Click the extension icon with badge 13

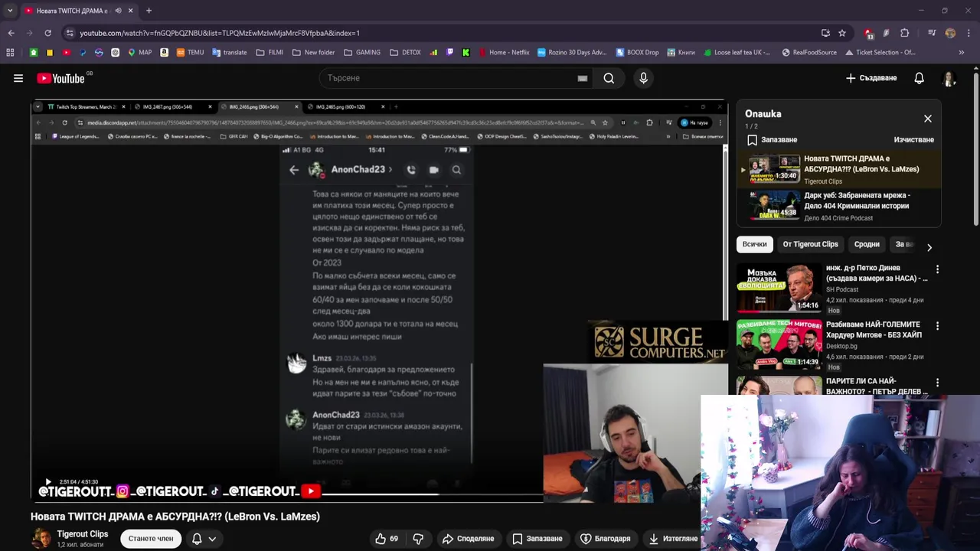[x=869, y=33]
